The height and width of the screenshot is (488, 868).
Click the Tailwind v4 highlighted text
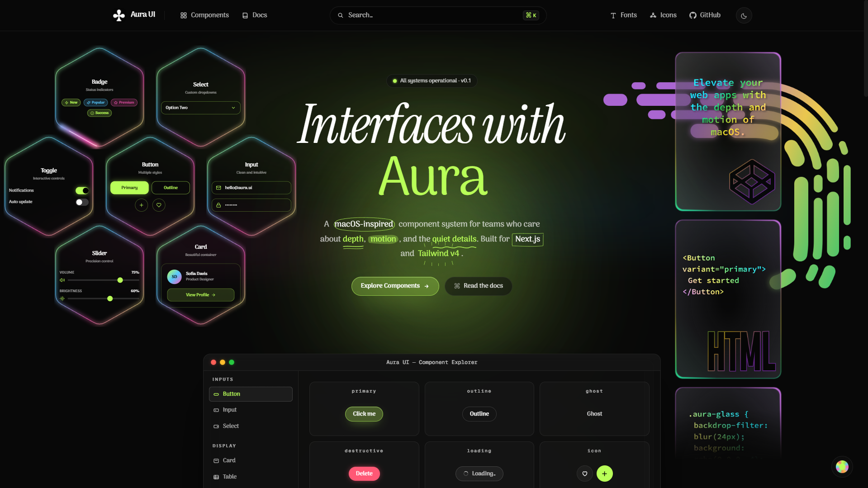pyautogui.click(x=438, y=254)
